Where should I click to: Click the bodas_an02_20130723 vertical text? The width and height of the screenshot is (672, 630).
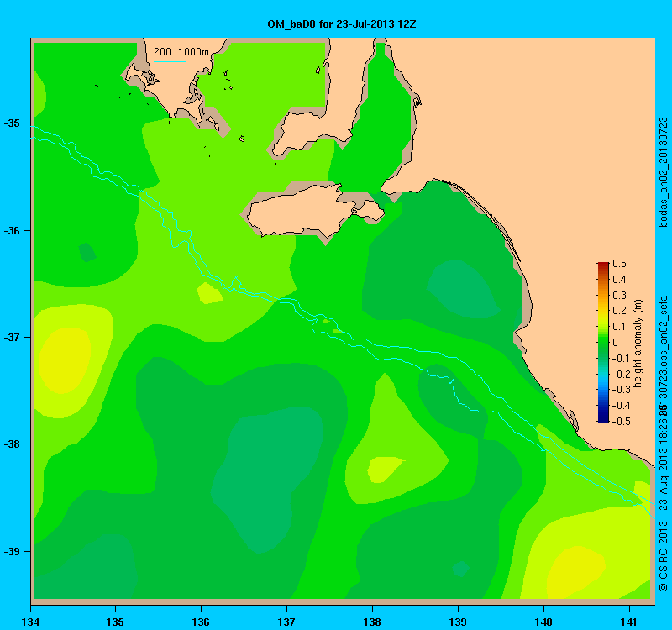[664, 172]
